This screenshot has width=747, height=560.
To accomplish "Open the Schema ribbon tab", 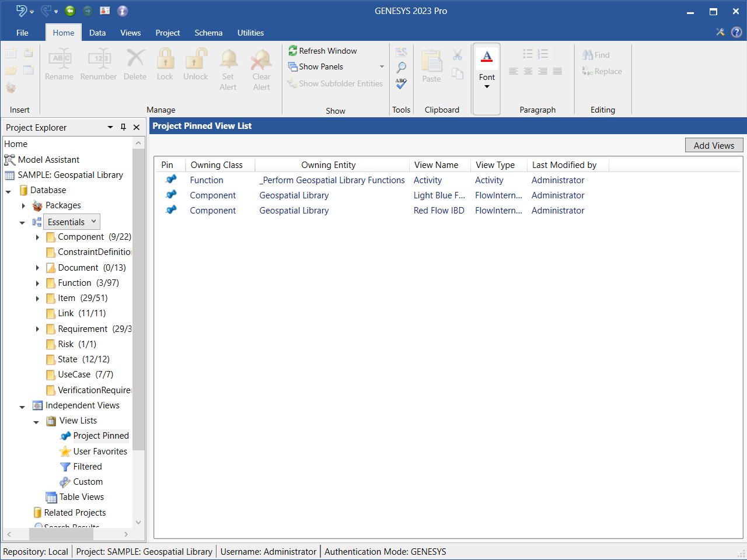I will (208, 33).
